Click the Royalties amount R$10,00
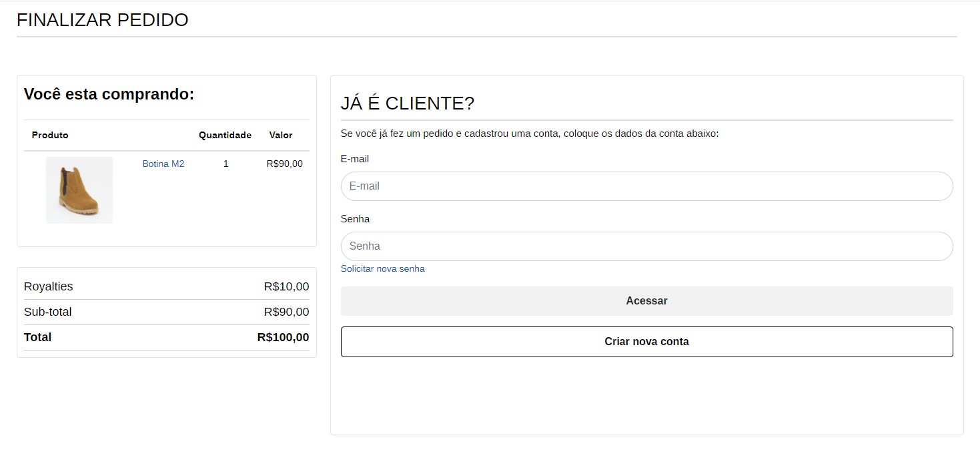980x458 pixels. (x=286, y=286)
